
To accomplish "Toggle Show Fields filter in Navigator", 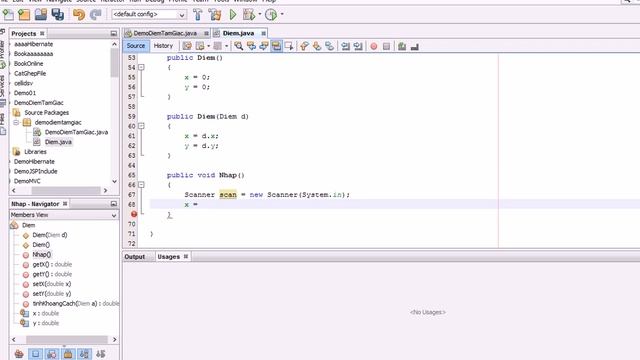I will pyautogui.click(x=36, y=354).
